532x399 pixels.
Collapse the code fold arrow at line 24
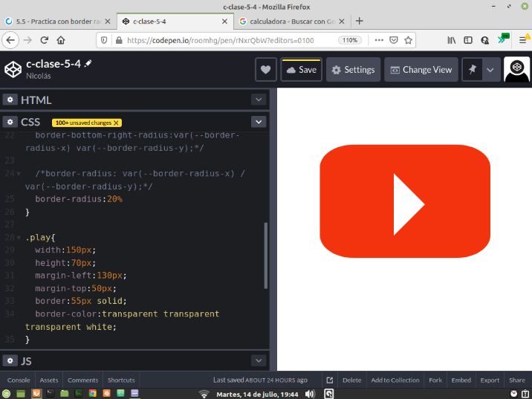(x=19, y=174)
